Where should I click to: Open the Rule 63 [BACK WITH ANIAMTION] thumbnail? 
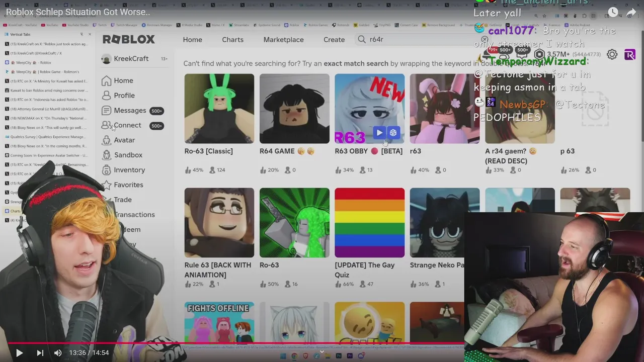219,223
